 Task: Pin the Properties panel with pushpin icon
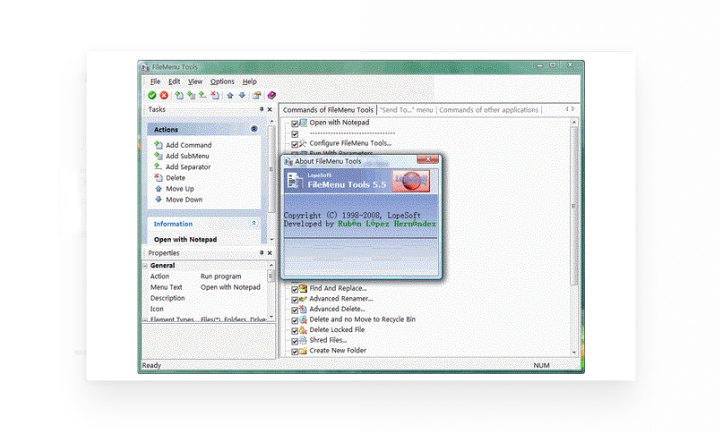click(261, 253)
